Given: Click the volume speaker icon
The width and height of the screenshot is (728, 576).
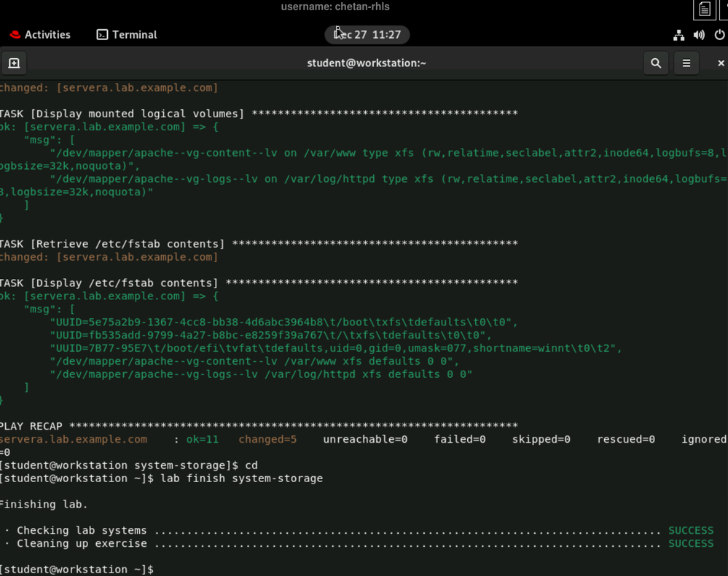Looking at the screenshot, I should [699, 35].
